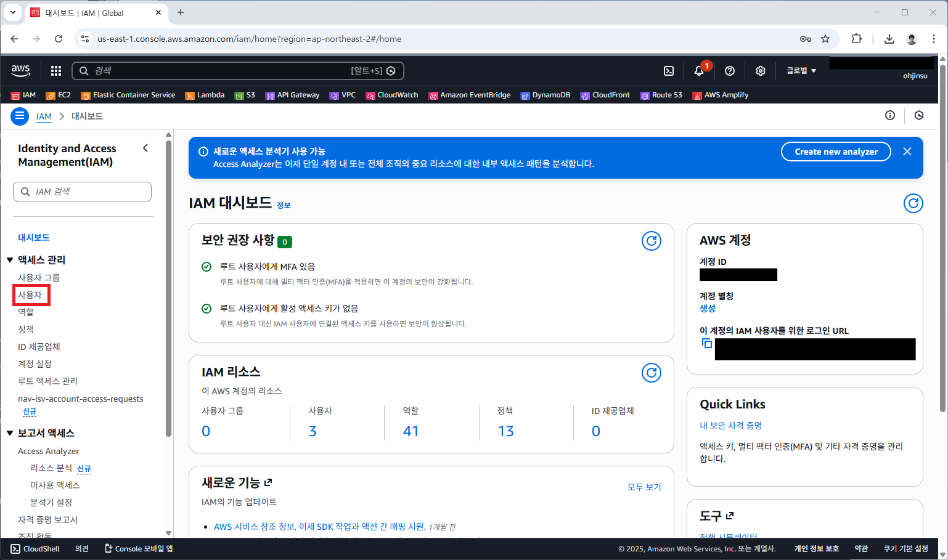Open the IAM breadcrumb link
948x560 pixels.
point(43,116)
